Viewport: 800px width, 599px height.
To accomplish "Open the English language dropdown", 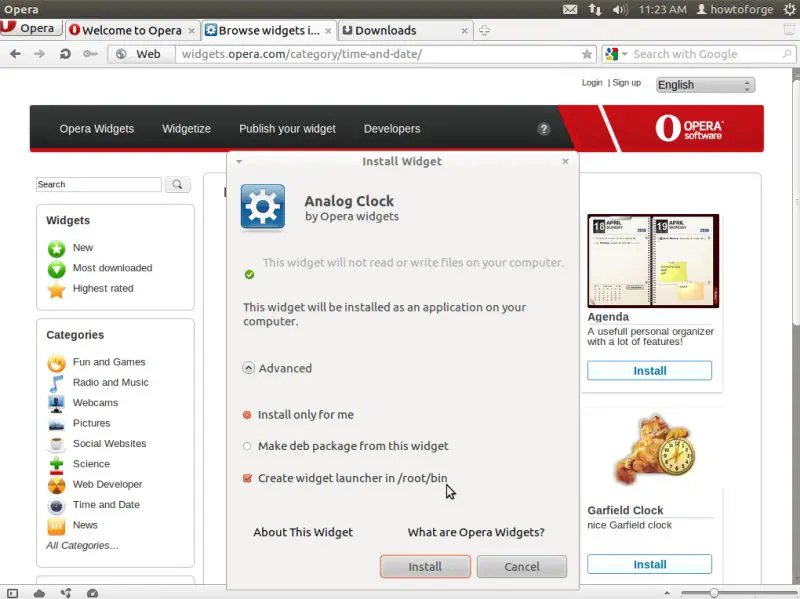I will 705,85.
